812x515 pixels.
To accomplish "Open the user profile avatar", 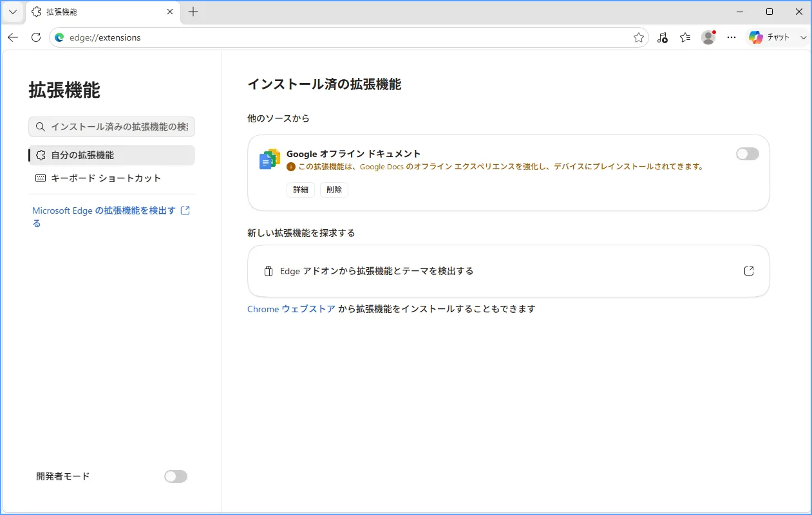I will point(708,37).
